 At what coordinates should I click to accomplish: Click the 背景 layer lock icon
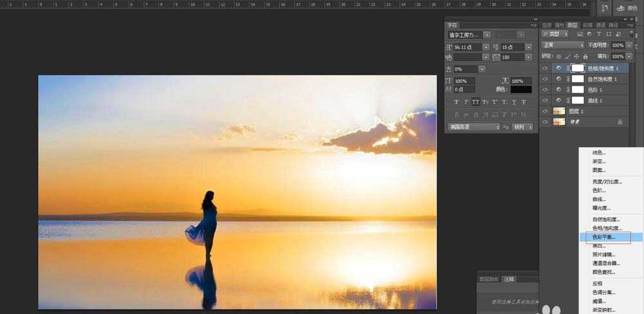coord(620,122)
